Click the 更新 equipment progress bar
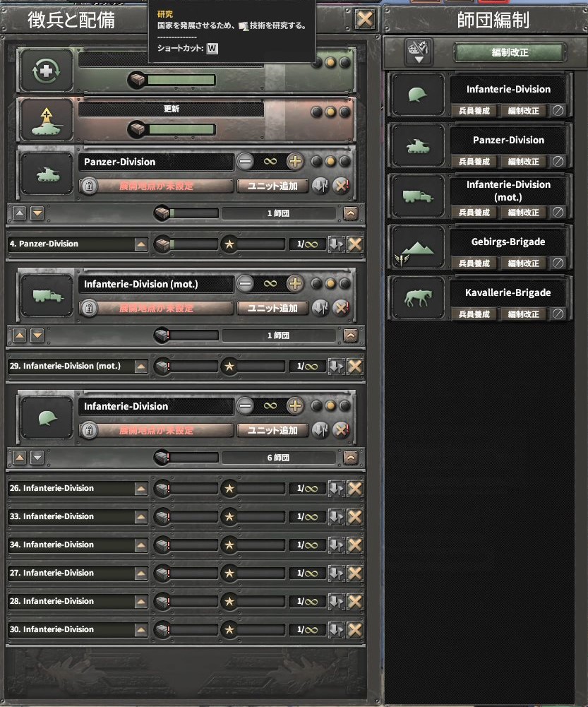 click(x=181, y=130)
